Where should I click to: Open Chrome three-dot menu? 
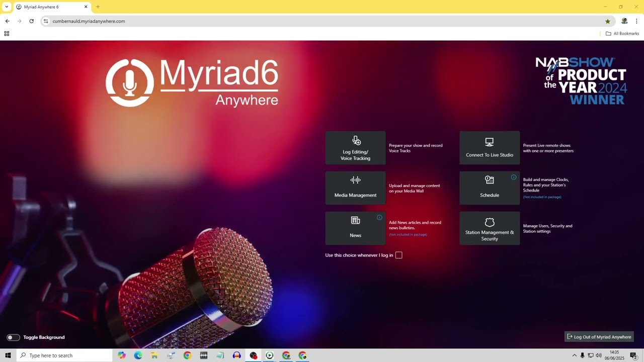636,21
